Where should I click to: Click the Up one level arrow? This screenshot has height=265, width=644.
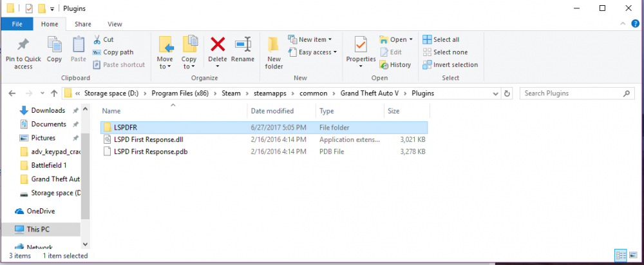(x=54, y=93)
